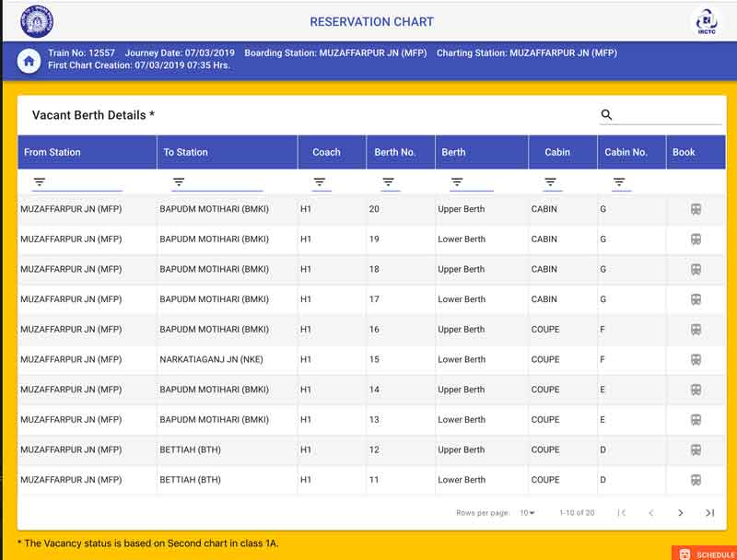Book berth 20 with its train icon
This screenshot has height=560, width=737.
(x=696, y=209)
